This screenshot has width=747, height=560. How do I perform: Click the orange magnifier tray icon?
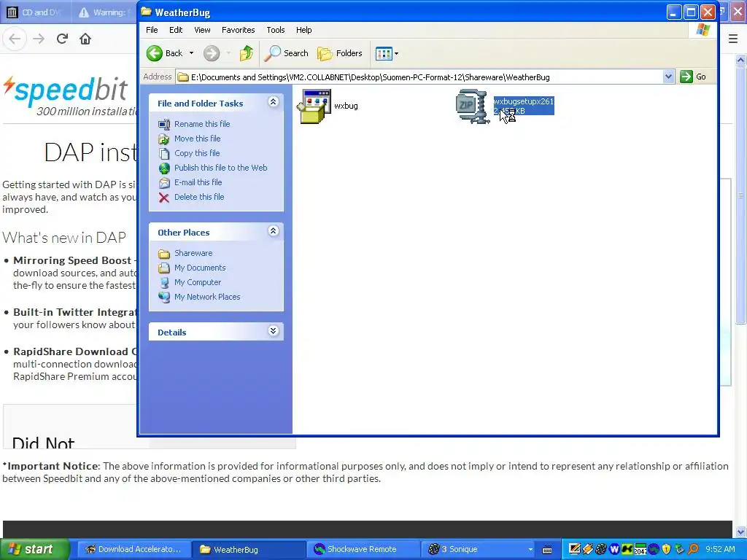(x=693, y=549)
